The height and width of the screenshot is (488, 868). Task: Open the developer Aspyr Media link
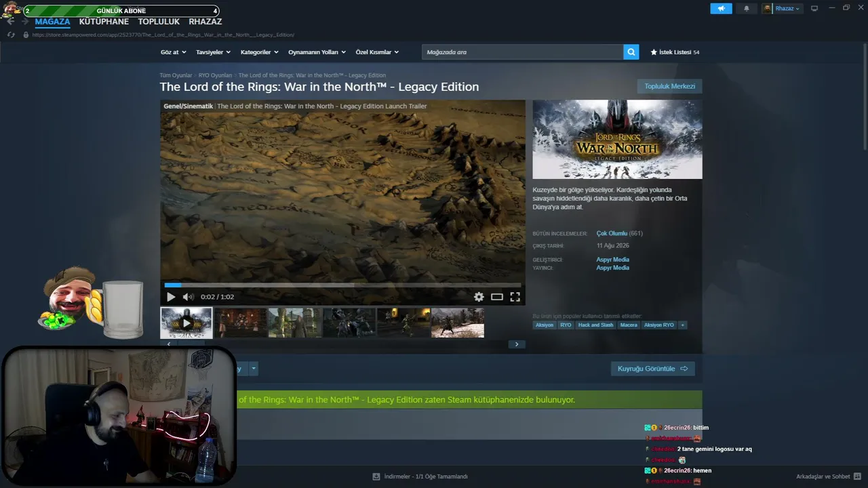coord(613,260)
